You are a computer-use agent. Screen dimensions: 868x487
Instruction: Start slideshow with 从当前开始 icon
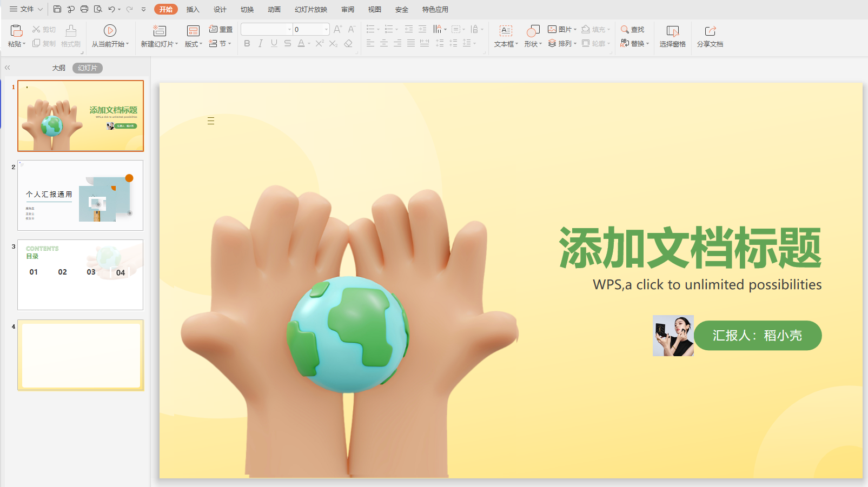click(x=110, y=36)
